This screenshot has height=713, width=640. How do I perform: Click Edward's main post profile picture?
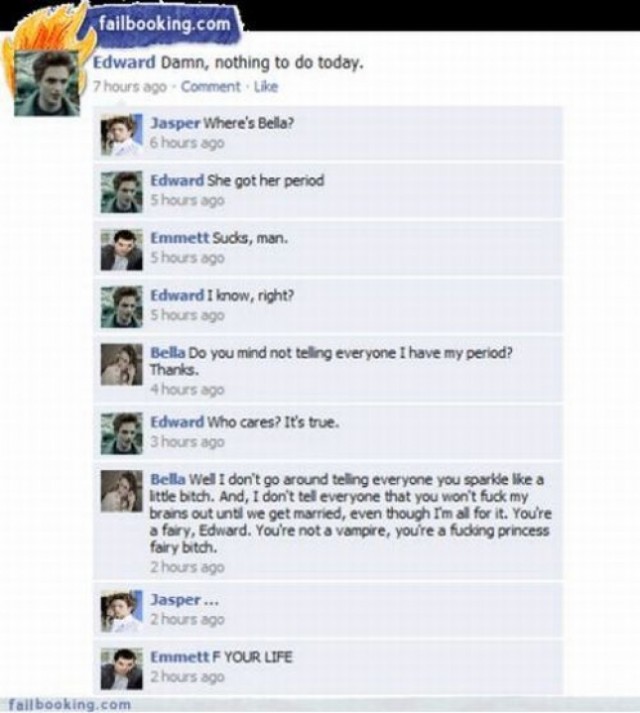pyautogui.click(x=47, y=83)
